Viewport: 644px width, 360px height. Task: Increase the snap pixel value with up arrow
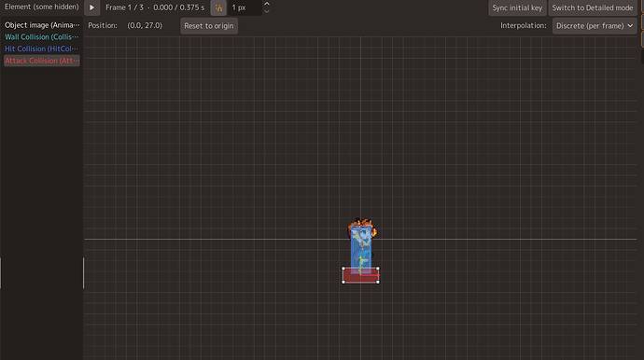click(x=267, y=4)
